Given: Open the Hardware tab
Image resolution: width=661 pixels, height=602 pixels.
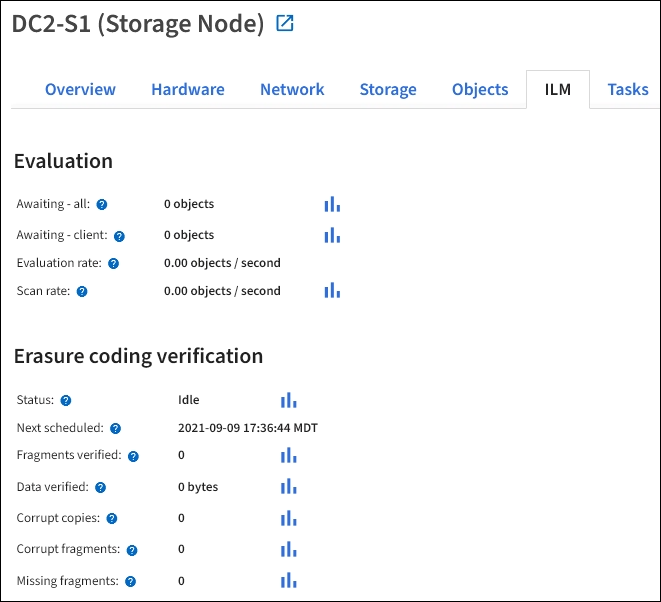Looking at the screenshot, I should [188, 89].
